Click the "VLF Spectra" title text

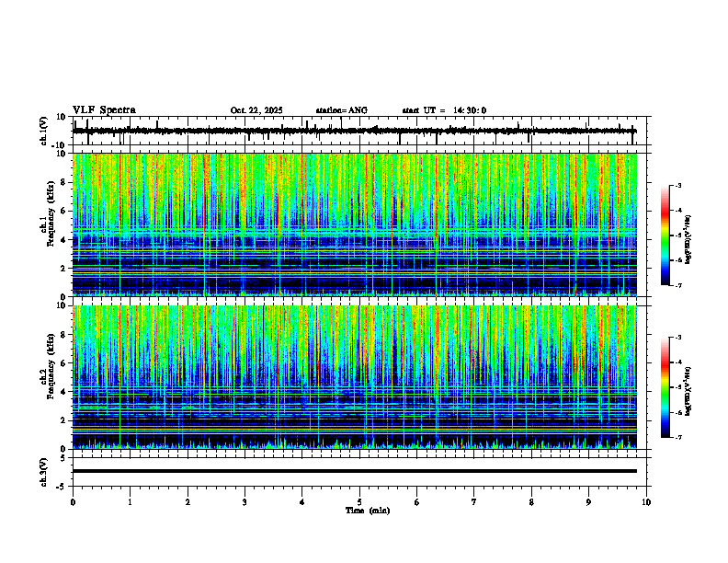[104, 110]
